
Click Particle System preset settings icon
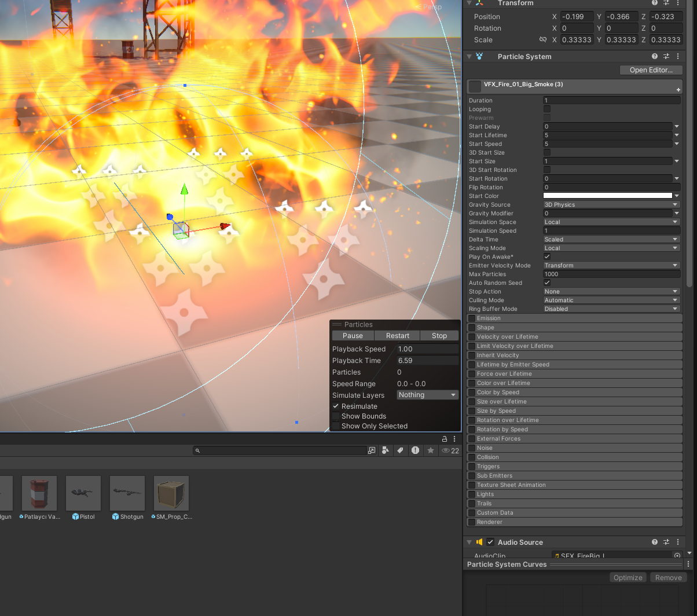666,57
